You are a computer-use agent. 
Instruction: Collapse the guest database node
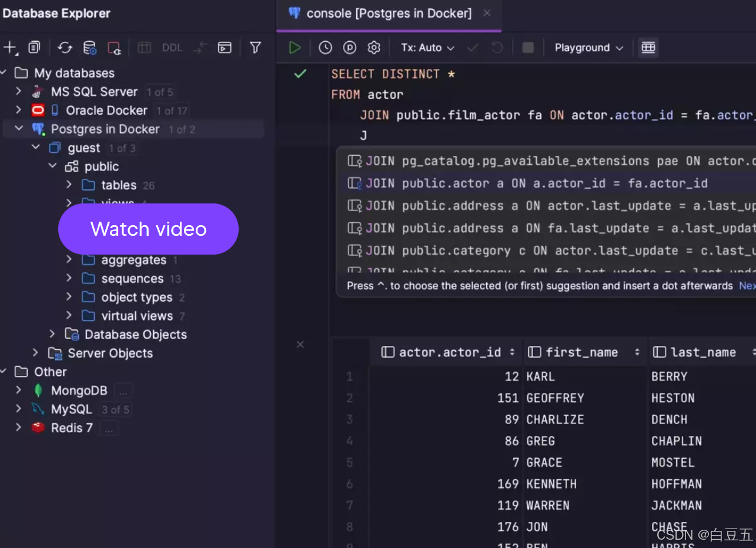(x=36, y=147)
